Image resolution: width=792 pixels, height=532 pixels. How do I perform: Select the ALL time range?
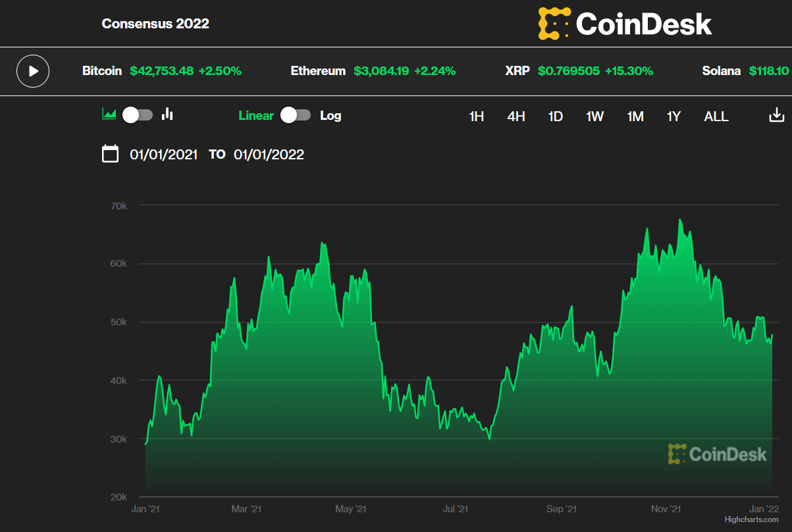pos(716,117)
